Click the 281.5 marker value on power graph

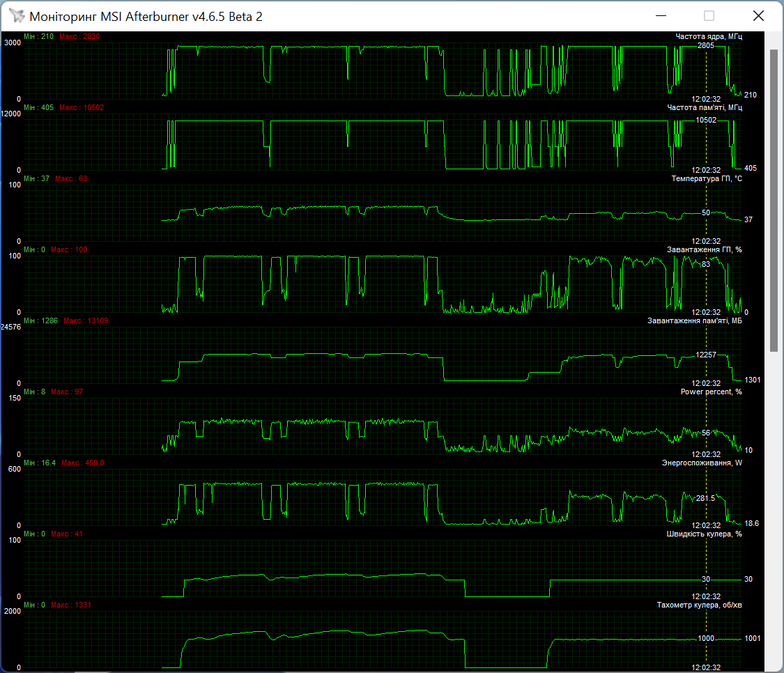[705, 498]
